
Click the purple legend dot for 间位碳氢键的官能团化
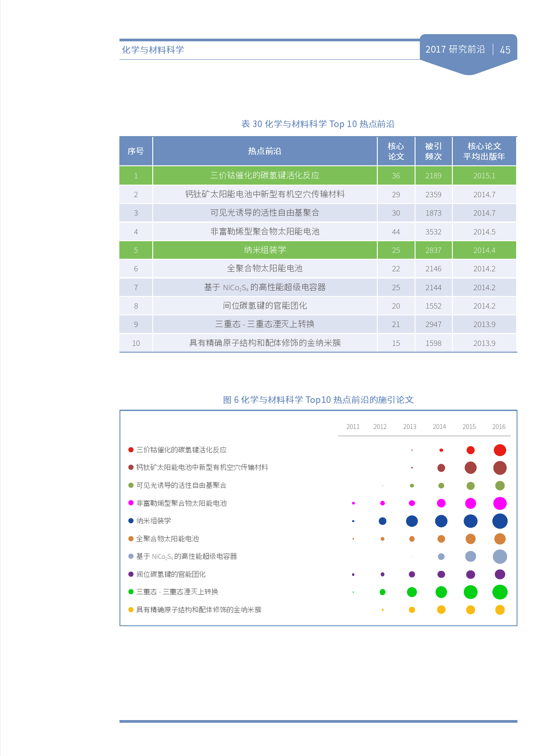click(x=131, y=574)
